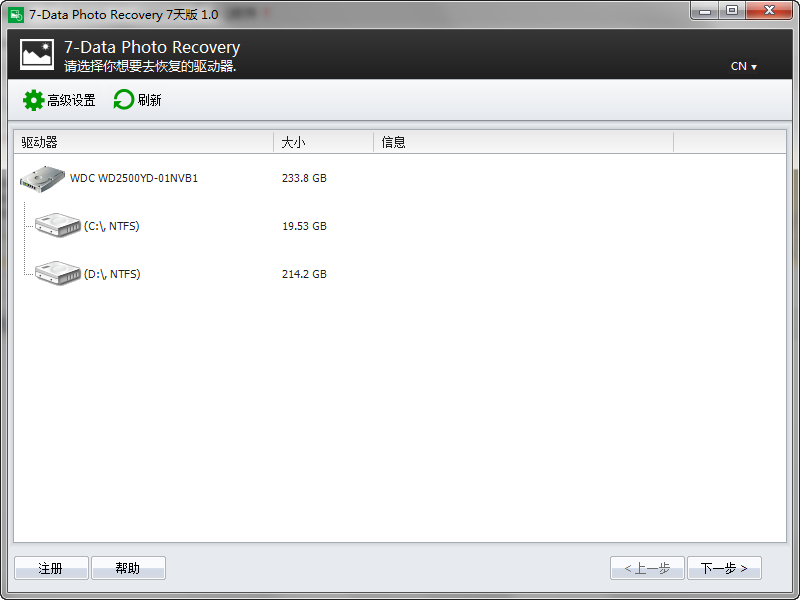
Task: Select the WDC hard disk drive icon
Action: click(42, 179)
